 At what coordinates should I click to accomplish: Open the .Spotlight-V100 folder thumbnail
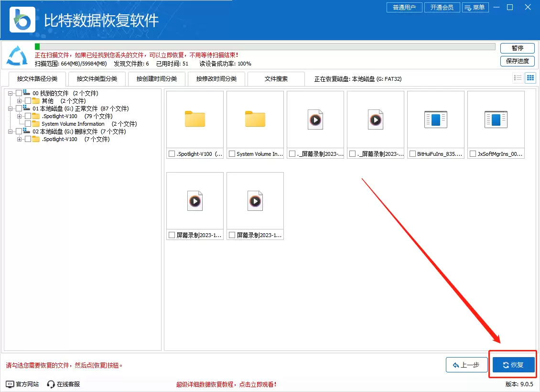point(194,118)
